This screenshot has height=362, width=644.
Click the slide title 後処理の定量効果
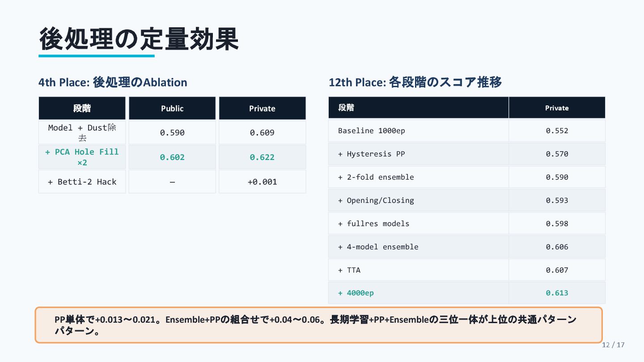pos(139,39)
